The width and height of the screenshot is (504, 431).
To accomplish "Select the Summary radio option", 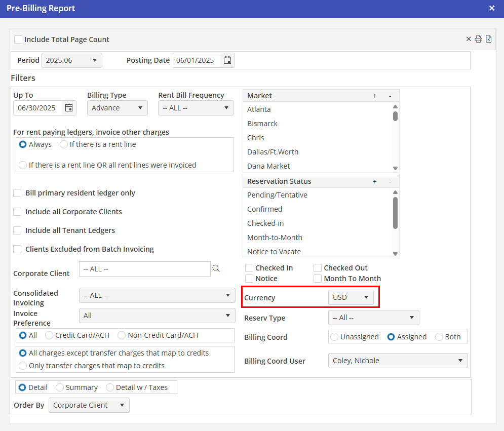I will pyautogui.click(x=60, y=387).
